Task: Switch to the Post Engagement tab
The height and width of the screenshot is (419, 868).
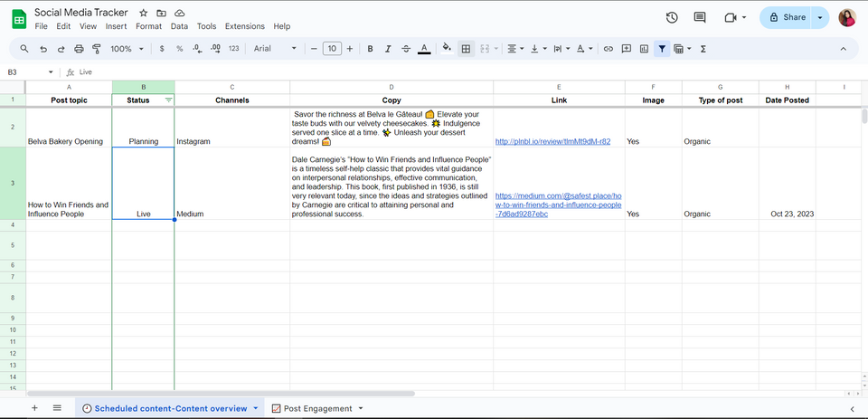Action: [x=317, y=408]
